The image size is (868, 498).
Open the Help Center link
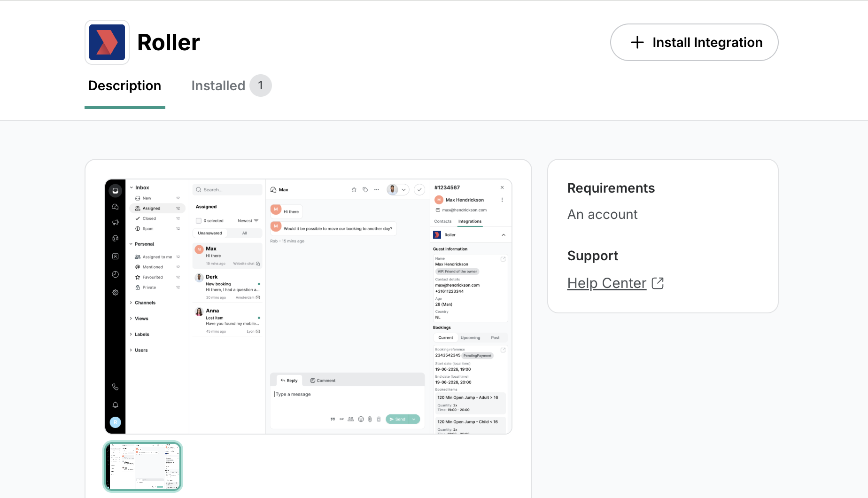pyautogui.click(x=615, y=283)
